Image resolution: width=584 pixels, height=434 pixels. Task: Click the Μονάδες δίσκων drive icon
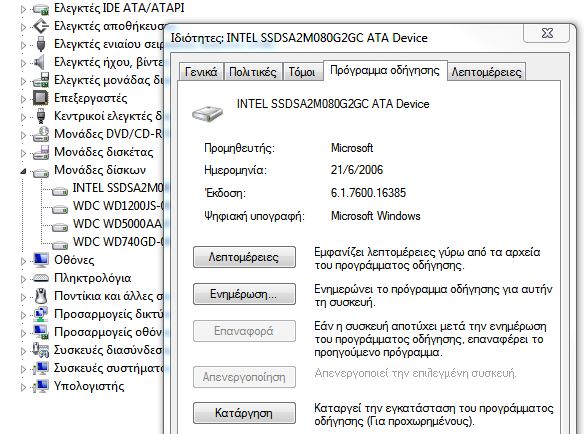pyautogui.click(x=41, y=173)
